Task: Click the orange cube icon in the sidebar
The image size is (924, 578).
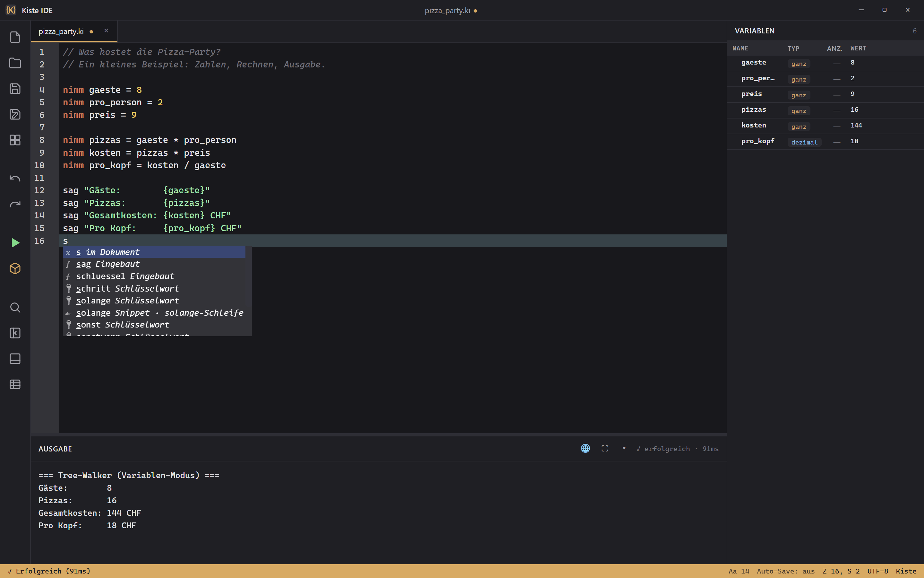Action: click(x=15, y=268)
